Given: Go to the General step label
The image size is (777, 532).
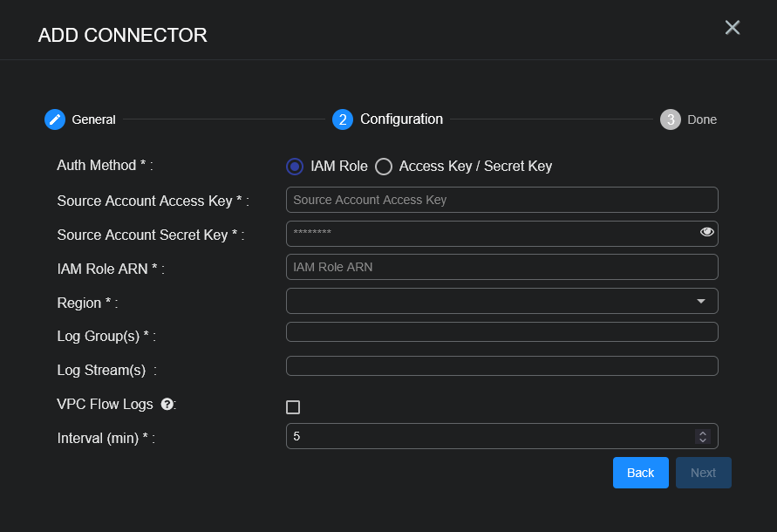Looking at the screenshot, I should coord(93,119).
